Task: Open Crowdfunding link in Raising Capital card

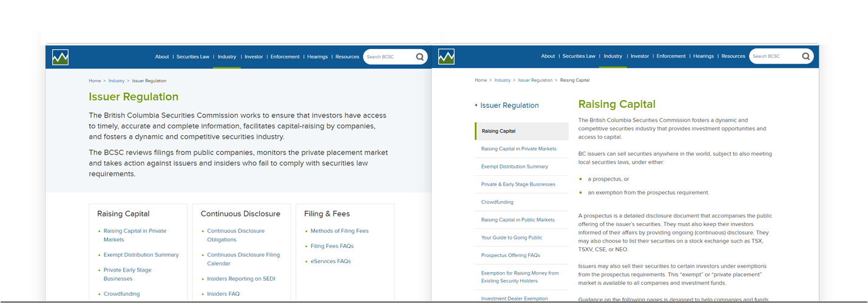Action: tap(121, 294)
